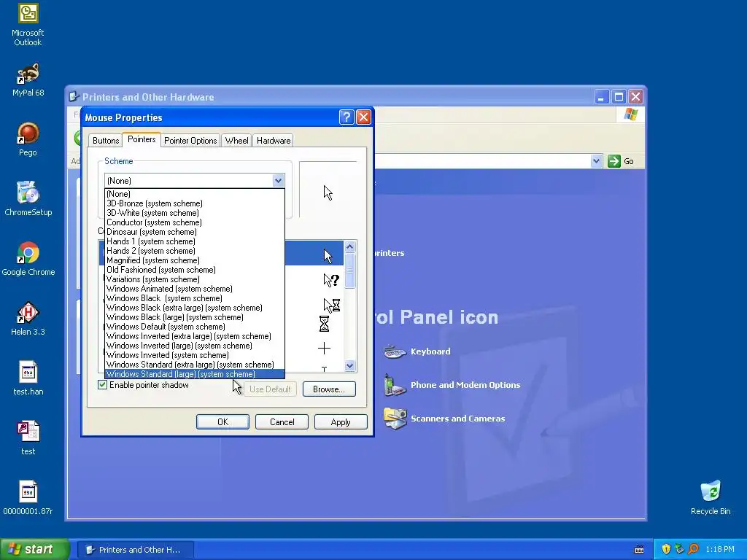Click the green Go arrow icon
The image size is (747, 560).
[x=614, y=161]
